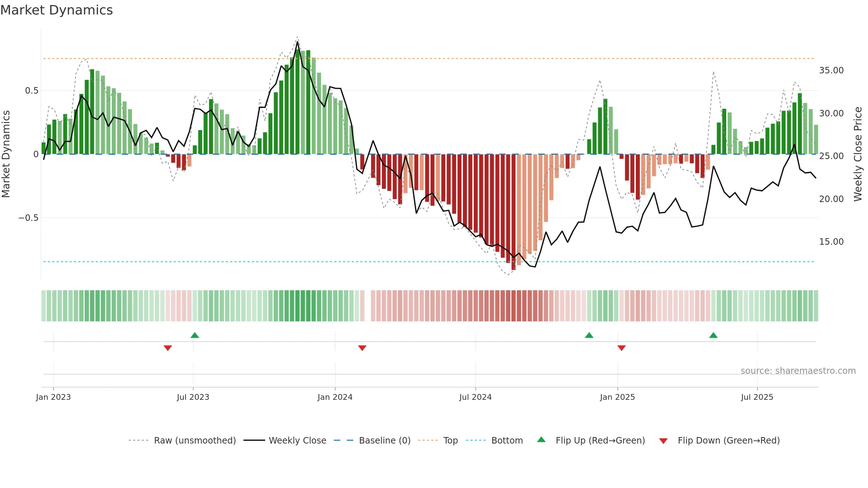Click the red triangle icon in the legend
This screenshot has height=488, width=868.
pyautogui.click(x=663, y=441)
